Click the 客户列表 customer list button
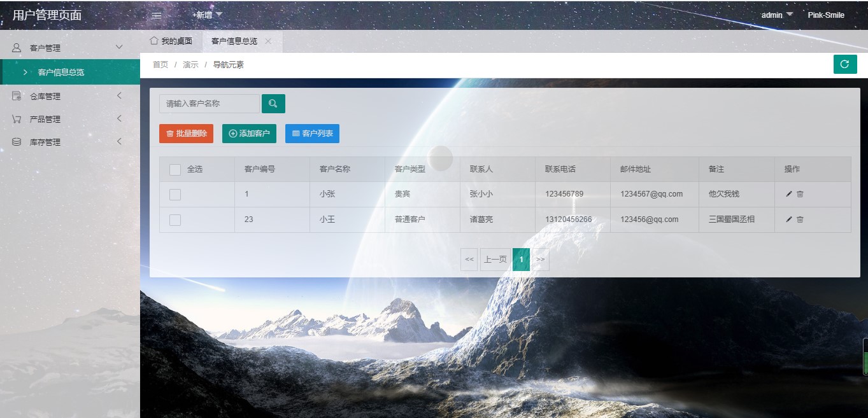868x418 pixels. coord(312,134)
